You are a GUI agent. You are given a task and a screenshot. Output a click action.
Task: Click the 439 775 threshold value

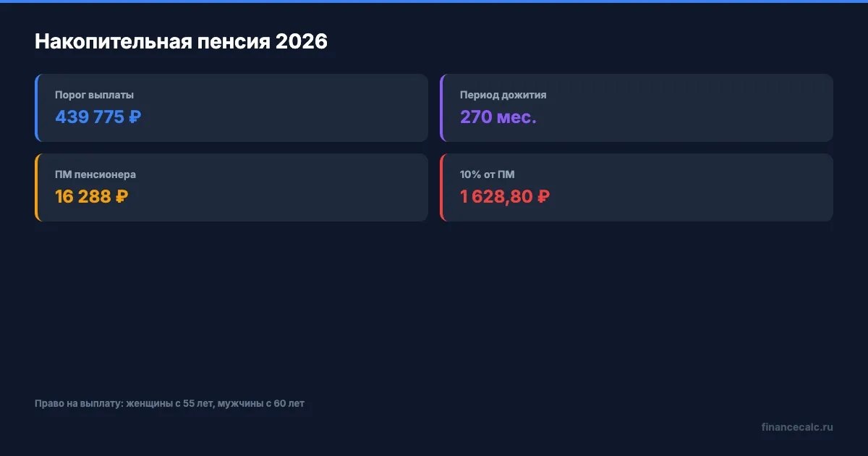(90, 117)
